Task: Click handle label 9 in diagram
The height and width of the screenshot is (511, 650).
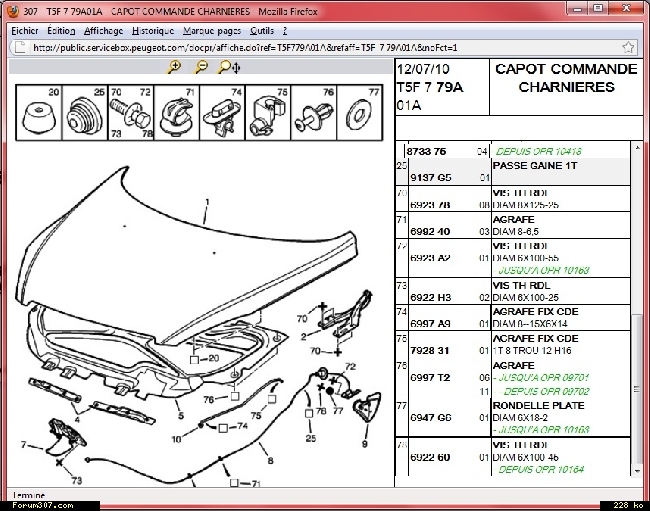Action: (x=364, y=444)
